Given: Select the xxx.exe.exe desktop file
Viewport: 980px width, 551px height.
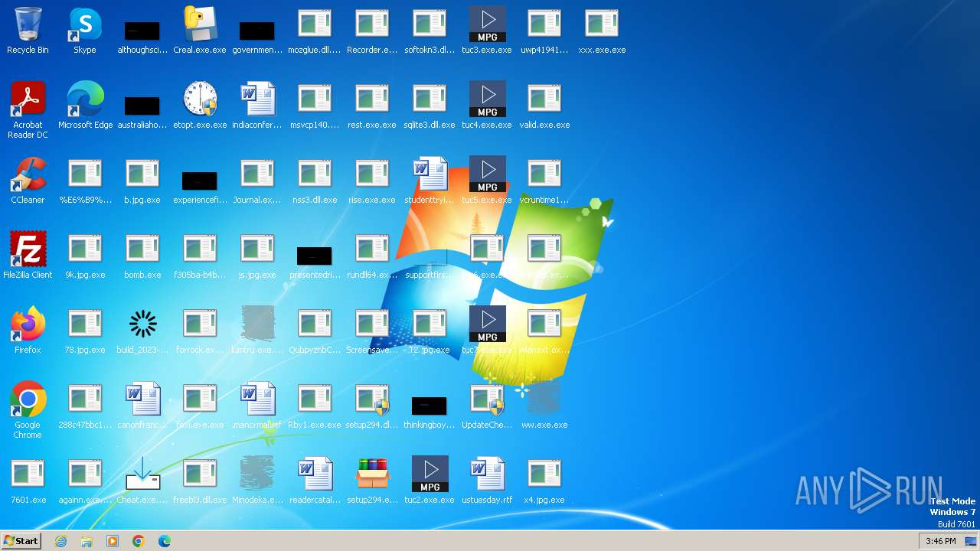Looking at the screenshot, I should point(602,24).
